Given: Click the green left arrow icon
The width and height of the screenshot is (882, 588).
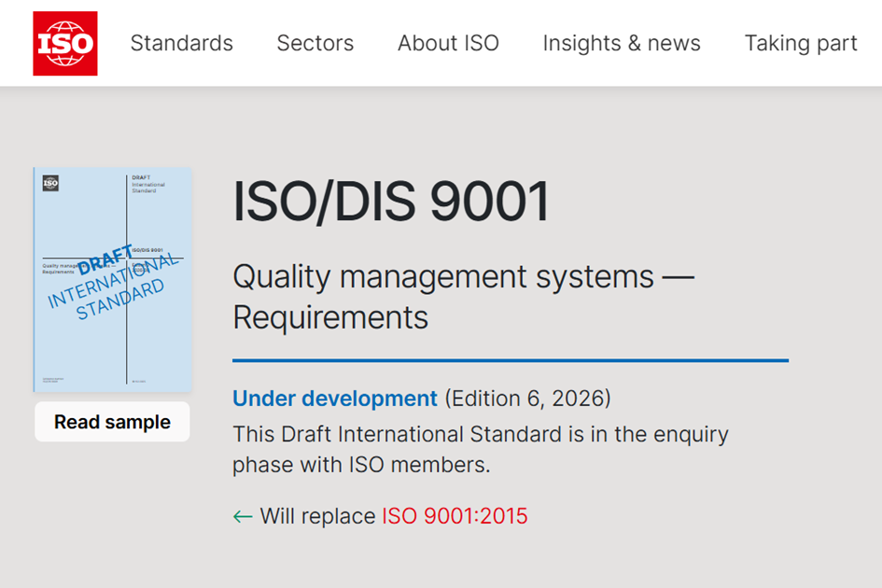Looking at the screenshot, I should [x=243, y=516].
